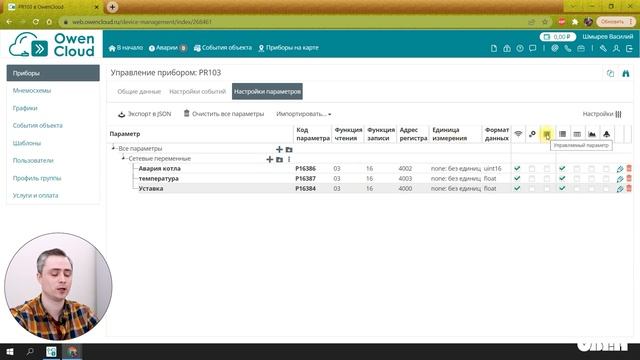Image resolution: width=640 pixels, height=360 pixels.
Task: Select the Настройки параметров tab
Action: tap(267, 91)
